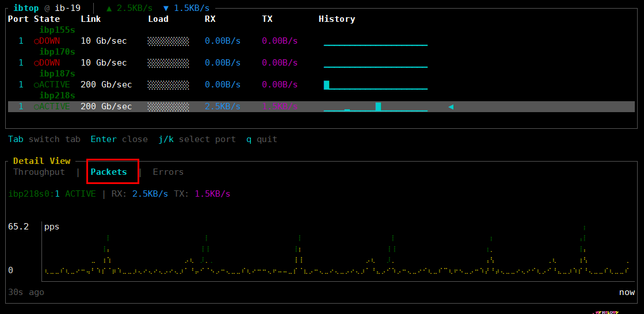Click the DOWN state in ibp155s row
This screenshot has width=644, height=314.
[49, 41]
